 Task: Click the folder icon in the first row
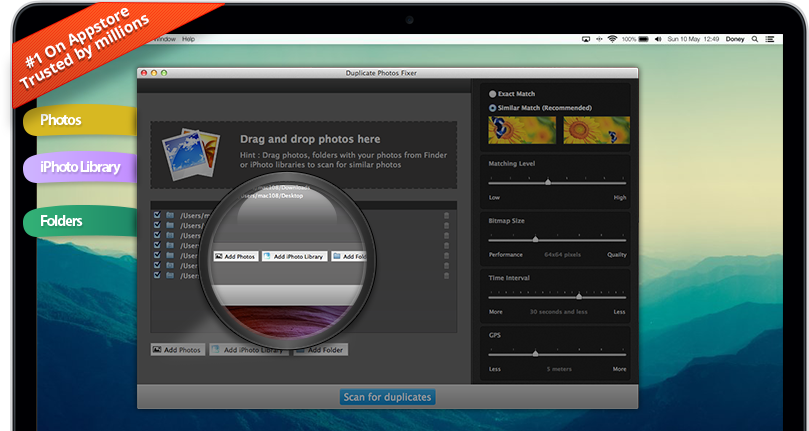170,215
